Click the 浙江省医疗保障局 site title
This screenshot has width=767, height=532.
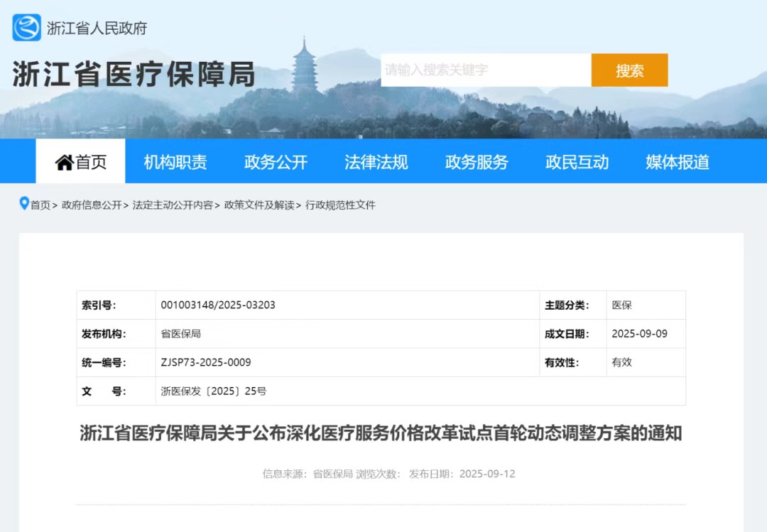134,75
